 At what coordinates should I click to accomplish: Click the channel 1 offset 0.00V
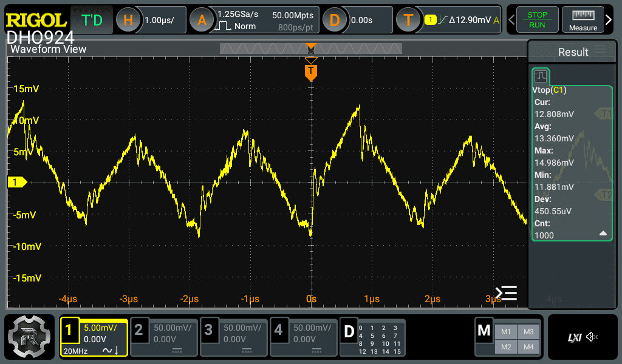pyautogui.click(x=95, y=340)
